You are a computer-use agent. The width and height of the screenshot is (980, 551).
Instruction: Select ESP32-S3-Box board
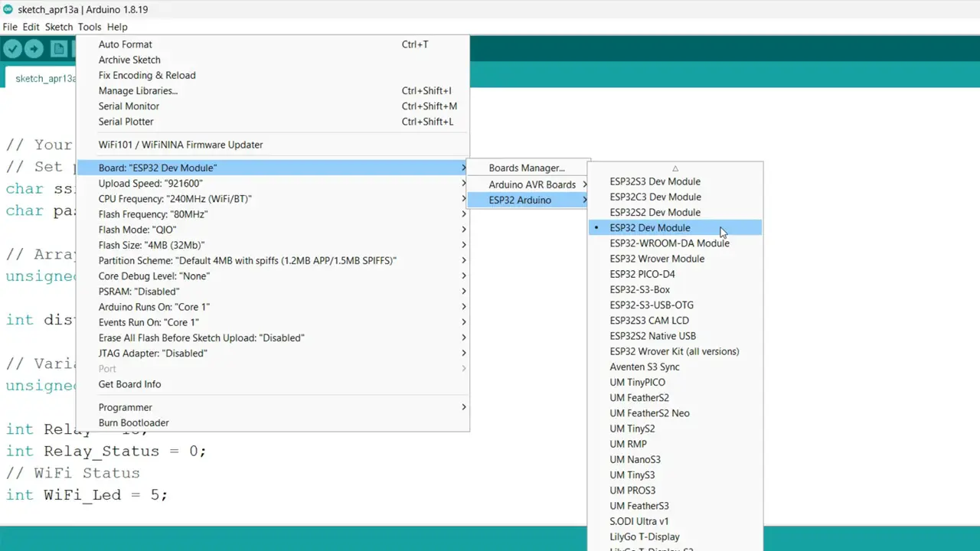(x=675, y=289)
